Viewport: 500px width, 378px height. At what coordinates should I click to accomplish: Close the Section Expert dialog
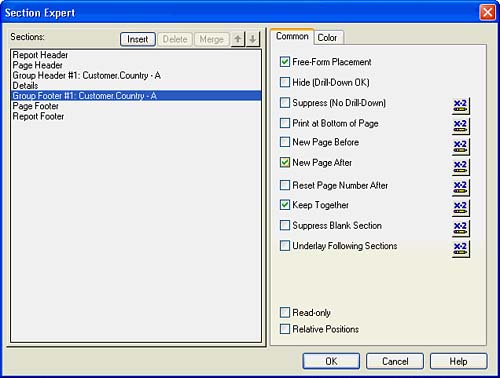(487, 13)
